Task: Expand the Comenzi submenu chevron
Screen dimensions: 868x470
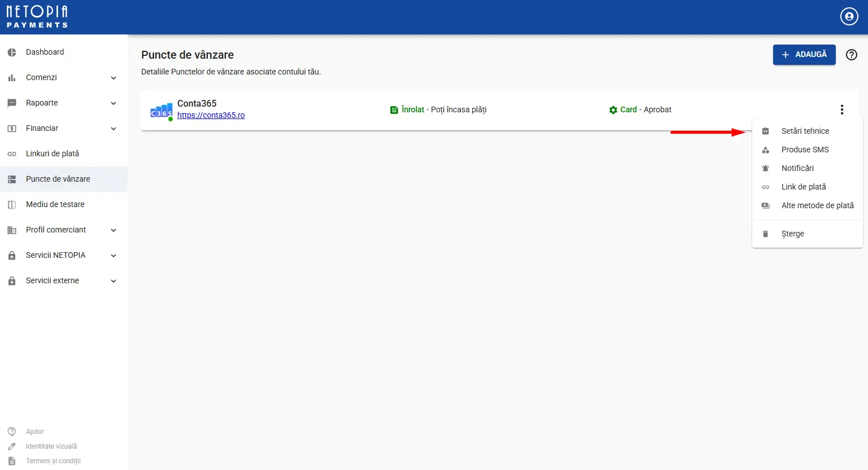Action: [114, 78]
